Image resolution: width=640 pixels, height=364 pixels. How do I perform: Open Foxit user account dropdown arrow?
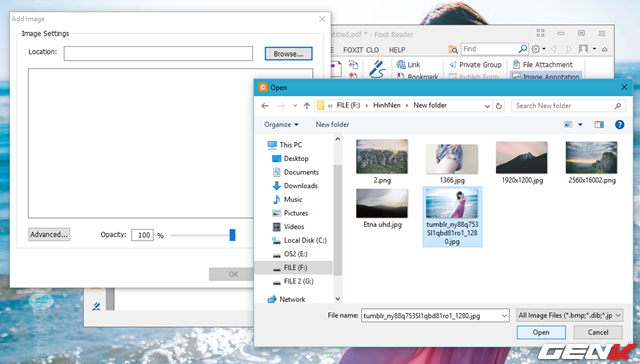594,49
